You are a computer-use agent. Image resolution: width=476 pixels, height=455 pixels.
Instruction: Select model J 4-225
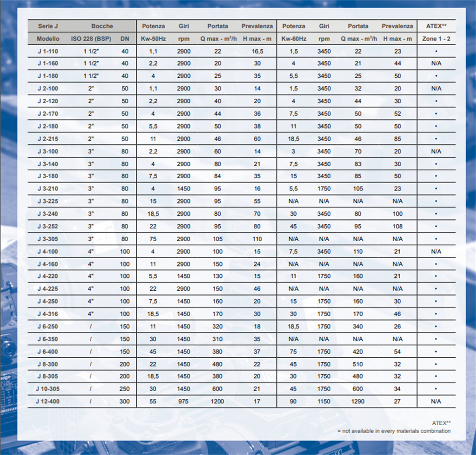(48, 289)
